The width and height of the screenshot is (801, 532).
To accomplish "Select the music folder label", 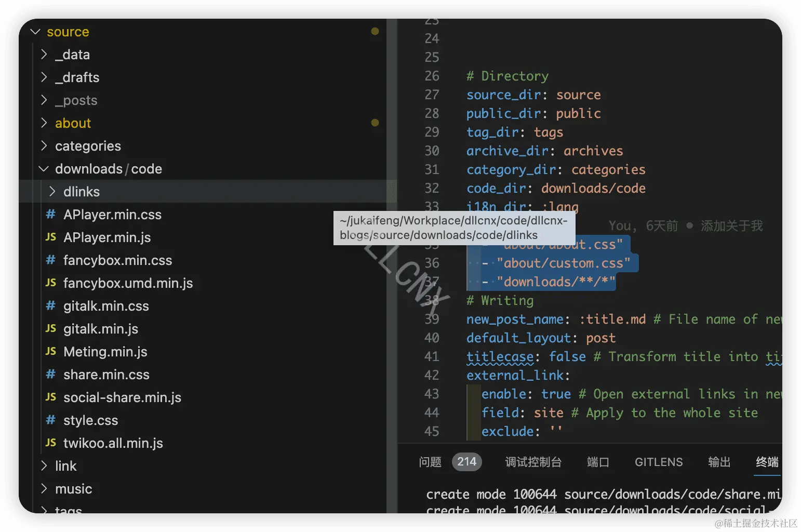I will point(73,489).
